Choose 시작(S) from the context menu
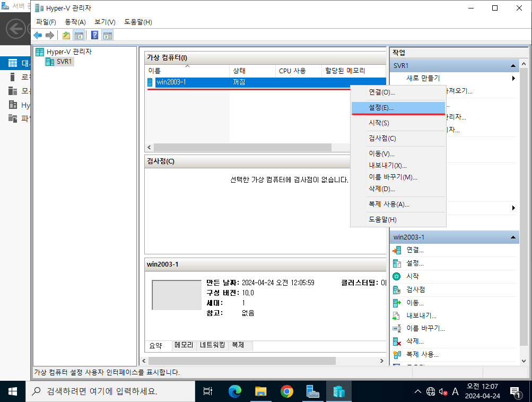The height and width of the screenshot is (402, 532). click(398, 123)
